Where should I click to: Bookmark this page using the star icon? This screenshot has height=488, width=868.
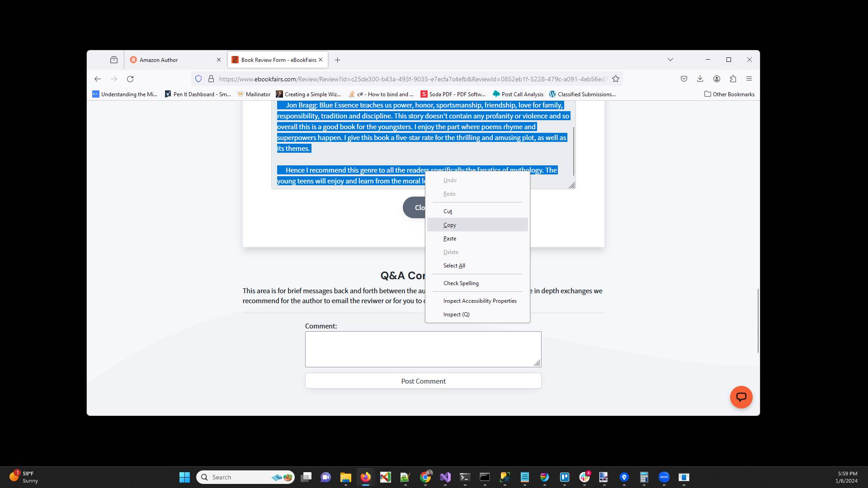click(x=616, y=79)
